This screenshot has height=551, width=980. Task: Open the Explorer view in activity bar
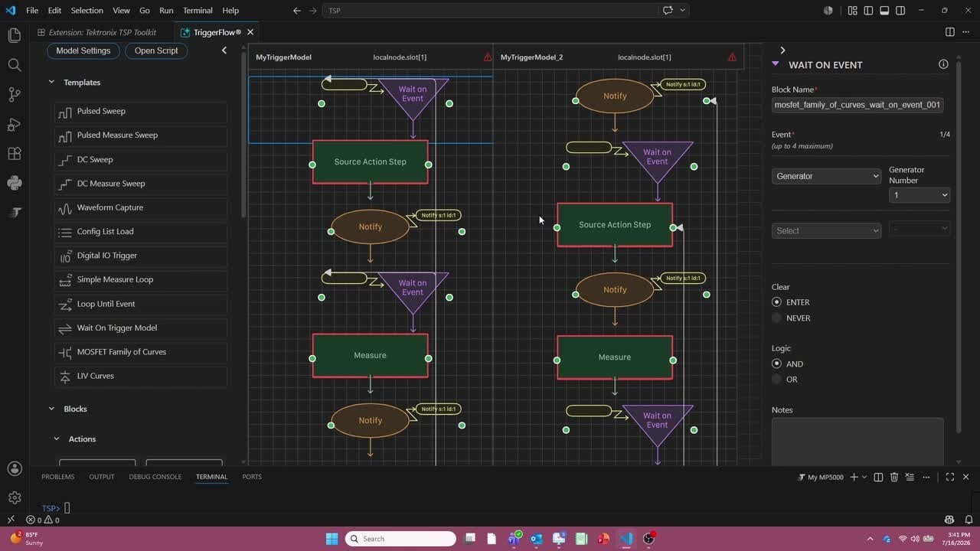14,35
